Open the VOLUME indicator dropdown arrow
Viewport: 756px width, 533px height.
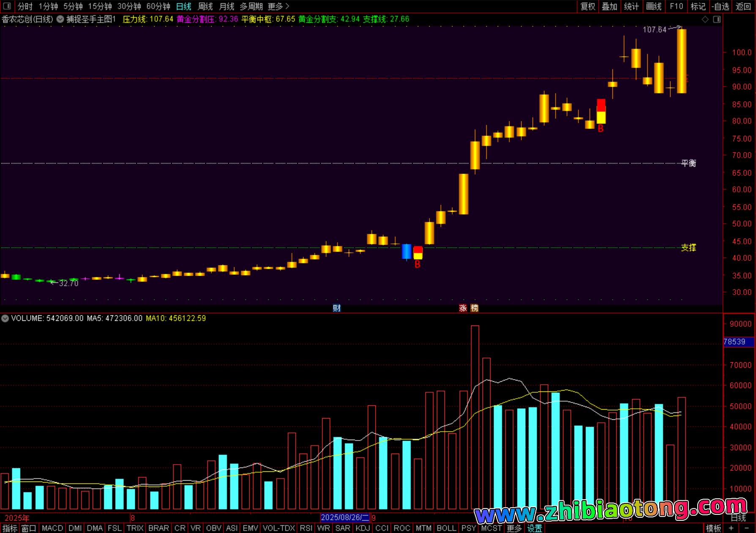pyautogui.click(x=5, y=318)
